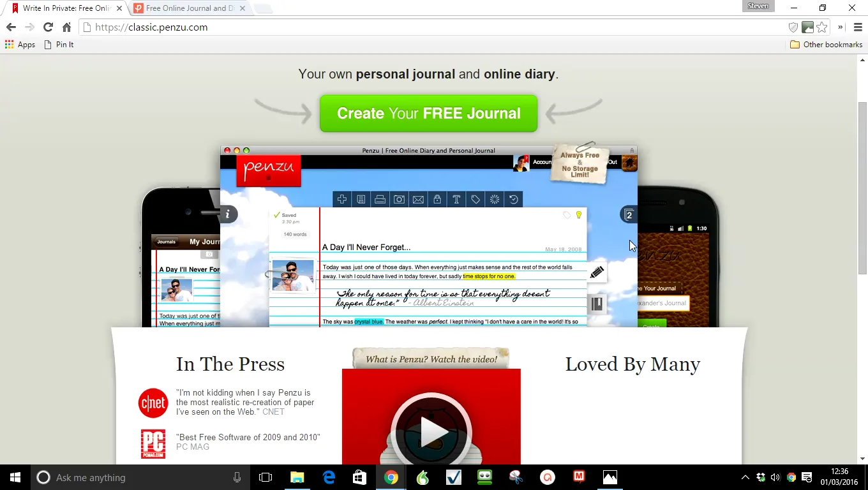Open the Chrome hamburger menu
Image resolution: width=868 pixels, height=490 pixels.
858,27
